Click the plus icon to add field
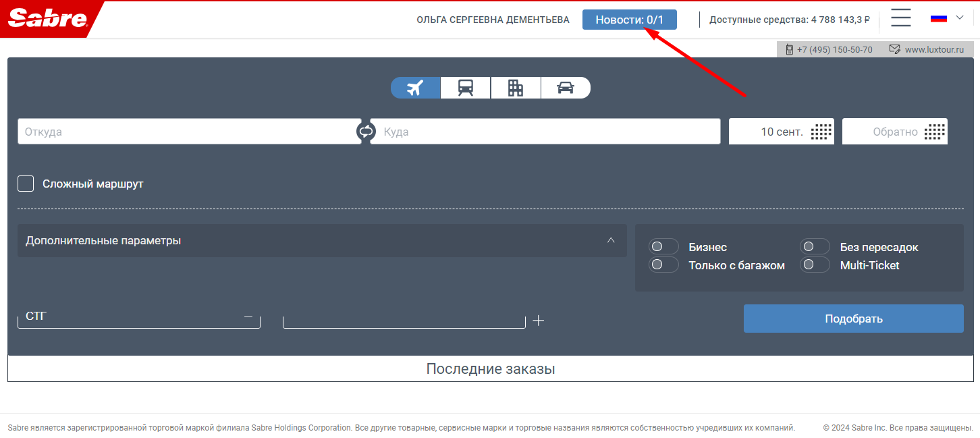This screenshot has width=980, height=438. pos(538,321)
